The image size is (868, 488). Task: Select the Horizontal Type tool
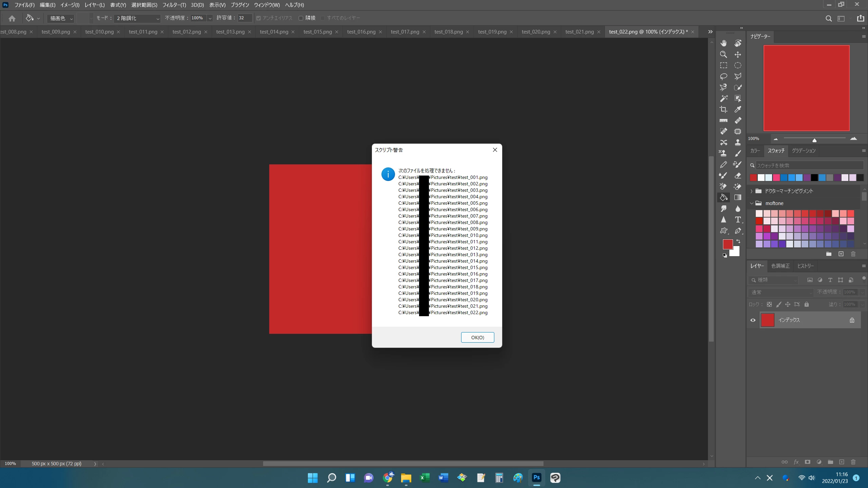tap(737, 220)
